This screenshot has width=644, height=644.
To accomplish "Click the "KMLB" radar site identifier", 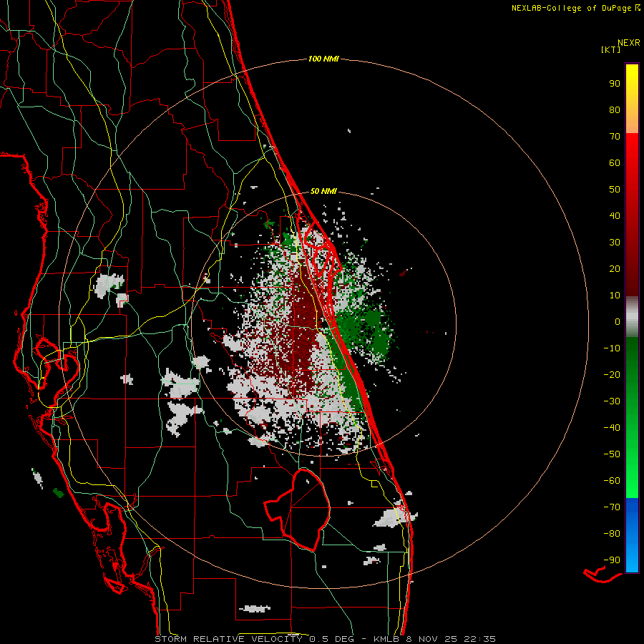I will pyautogui.click(x=386, y=639).
